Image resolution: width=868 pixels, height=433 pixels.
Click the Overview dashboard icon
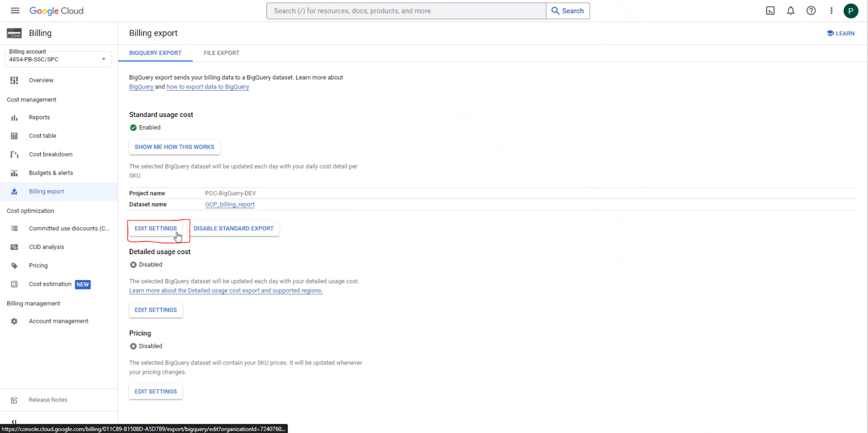point(14,80)
